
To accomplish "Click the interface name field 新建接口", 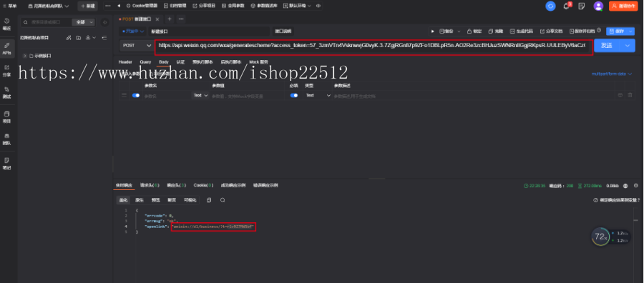I will click(209, 31).
